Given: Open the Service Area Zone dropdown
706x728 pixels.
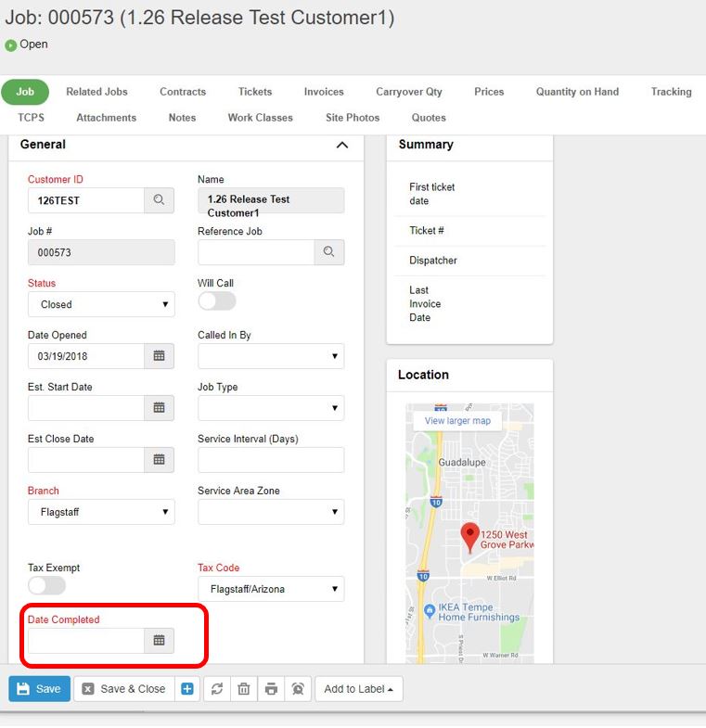Looking at the screenshot, I should 271,512.
